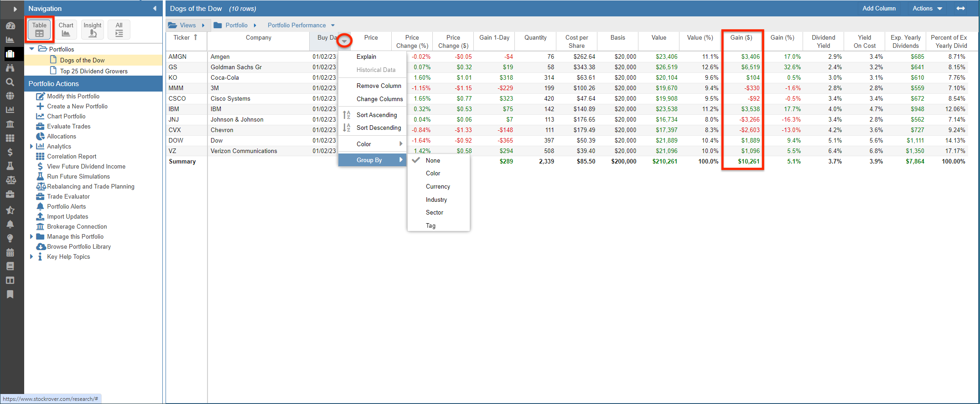Open the flask simulations sidebar icon
The width and height of the screenshot is (980, 404).
[x=10, y=166]
